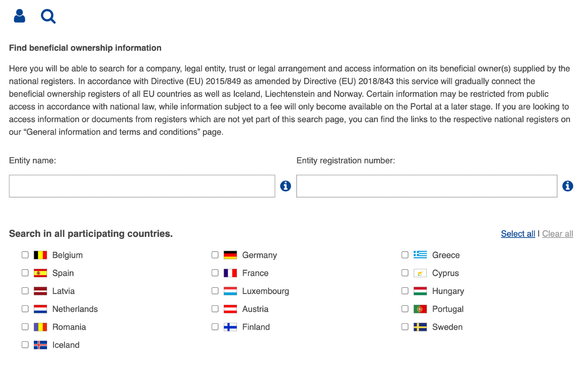Toggle the Luxembourg checkbox
Screen dimensions: 588x369
(x=215, y=291)
